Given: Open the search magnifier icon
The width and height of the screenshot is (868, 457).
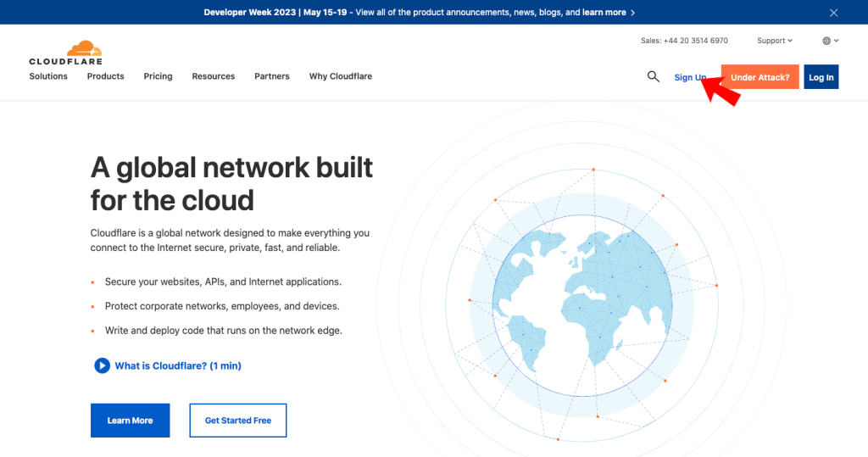Looking at the screenshot, I should pyautogui.click(x=654, y=76).
